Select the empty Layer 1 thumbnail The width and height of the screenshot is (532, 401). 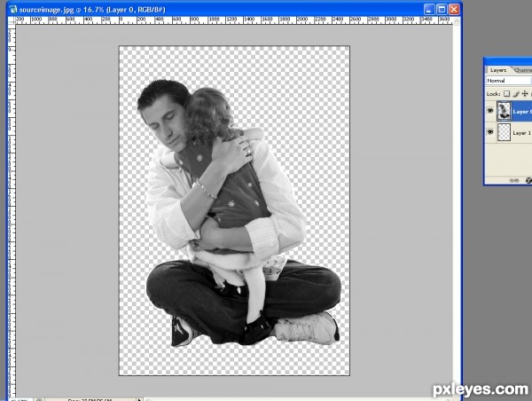point(504,132)
